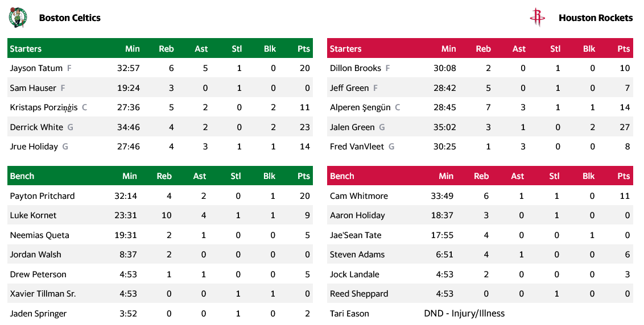Click Payton Pritchard on the Celtics bench
This screenshot has width=644, height=325.
[42, 196]
